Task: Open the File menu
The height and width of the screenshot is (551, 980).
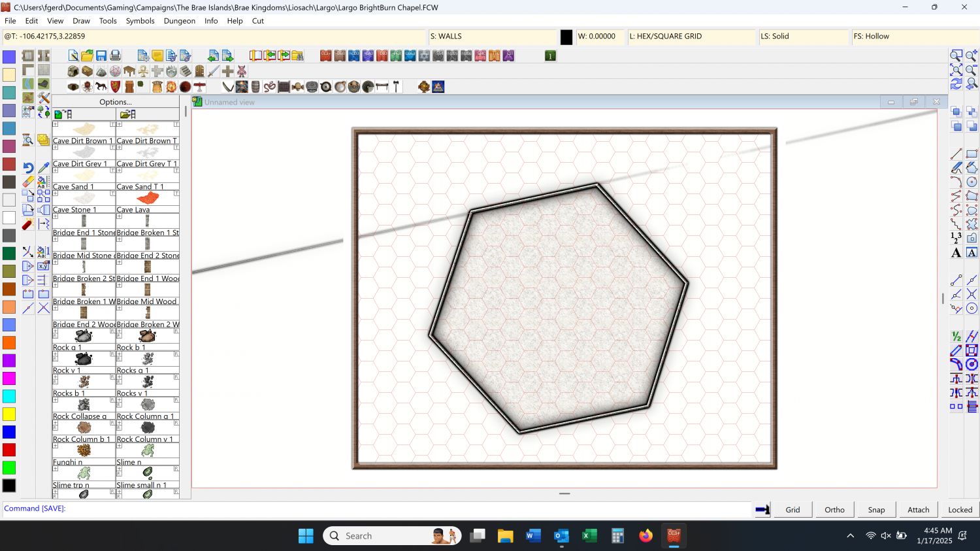Action: (10, 21)
